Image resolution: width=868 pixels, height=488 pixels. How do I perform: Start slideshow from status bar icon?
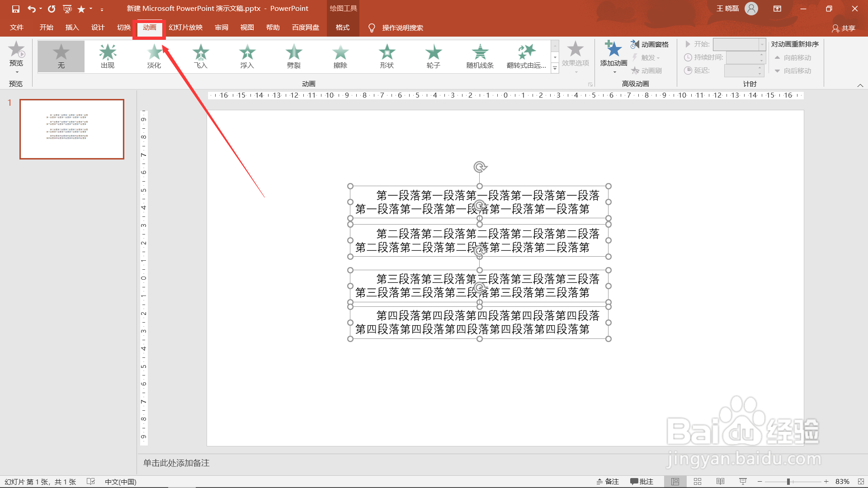(743, 482)
